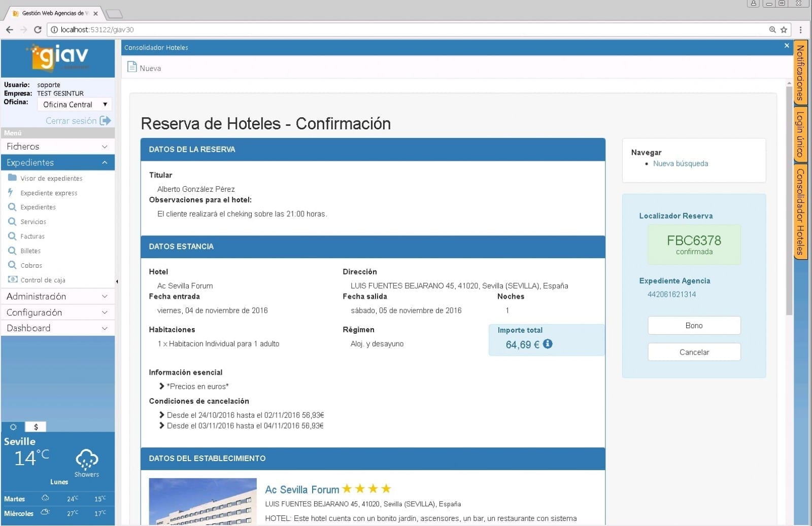This screenshot has width=812, height=526.
Task: Click the Nueva toolbar label
Action: point(150,68)
